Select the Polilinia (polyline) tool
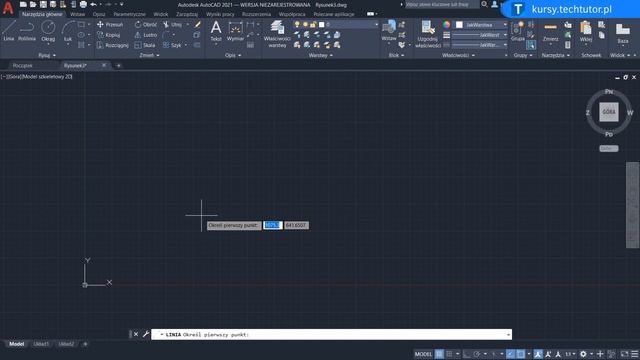 click(27, 31)
